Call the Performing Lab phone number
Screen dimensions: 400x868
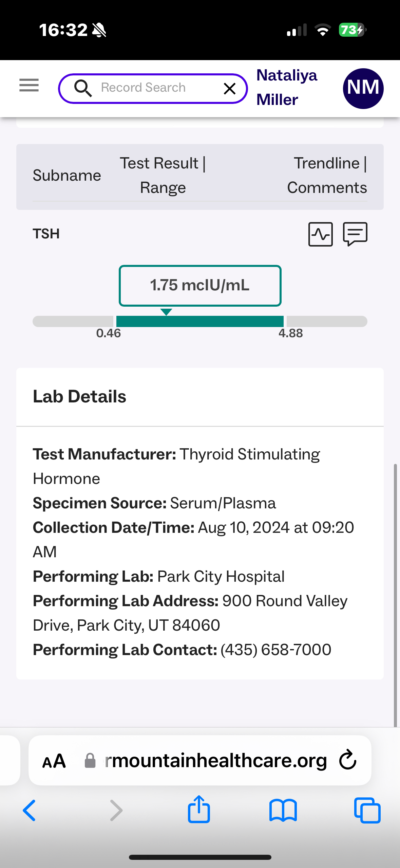[275, 650]
